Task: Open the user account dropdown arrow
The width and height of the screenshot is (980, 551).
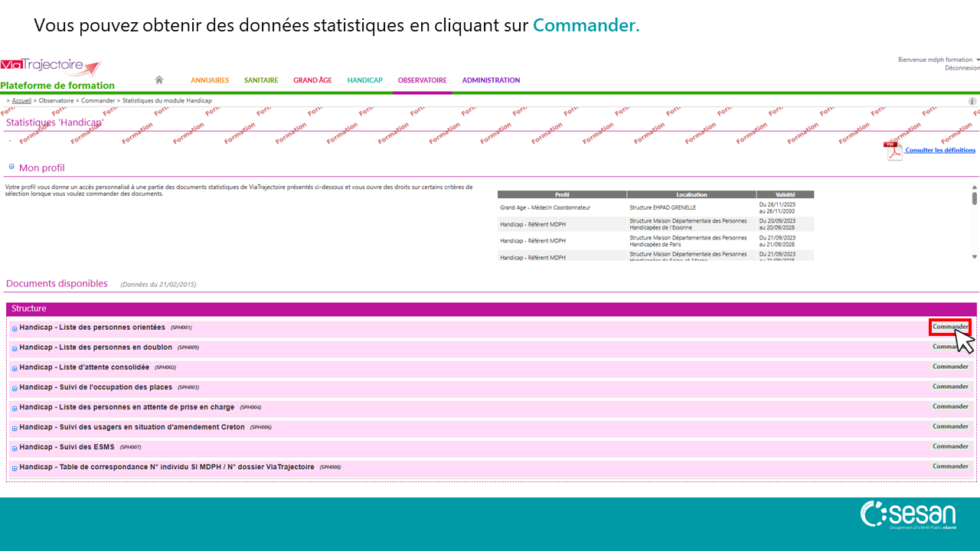Action: [x=978, y=60]
